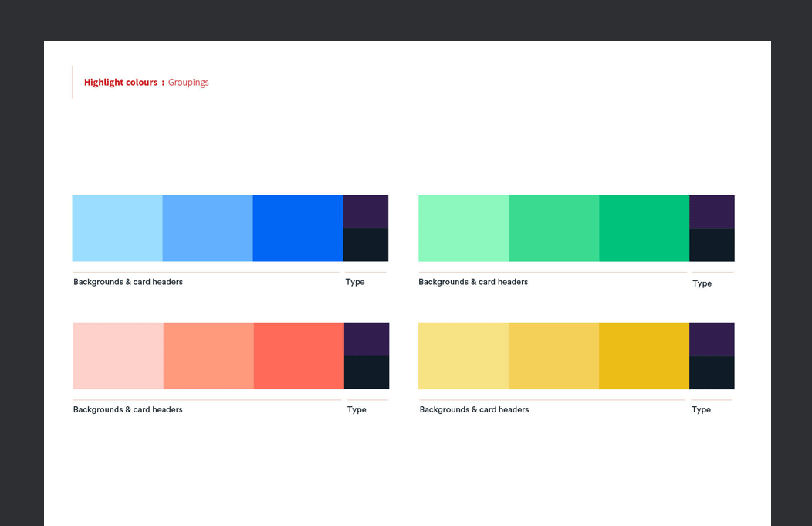Click the middle green swatch
This screenshot has height=526, width=812.
(553, 228)
